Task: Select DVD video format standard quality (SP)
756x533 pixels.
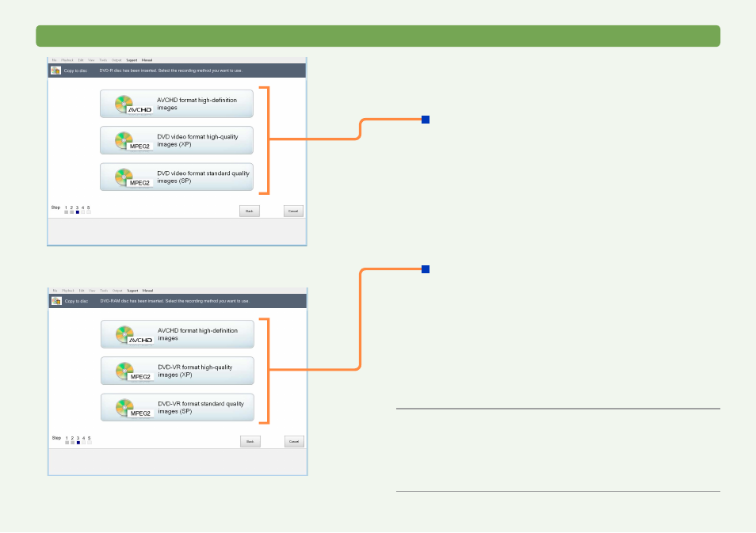Action: pyautogui.click(x=177, y=177)
